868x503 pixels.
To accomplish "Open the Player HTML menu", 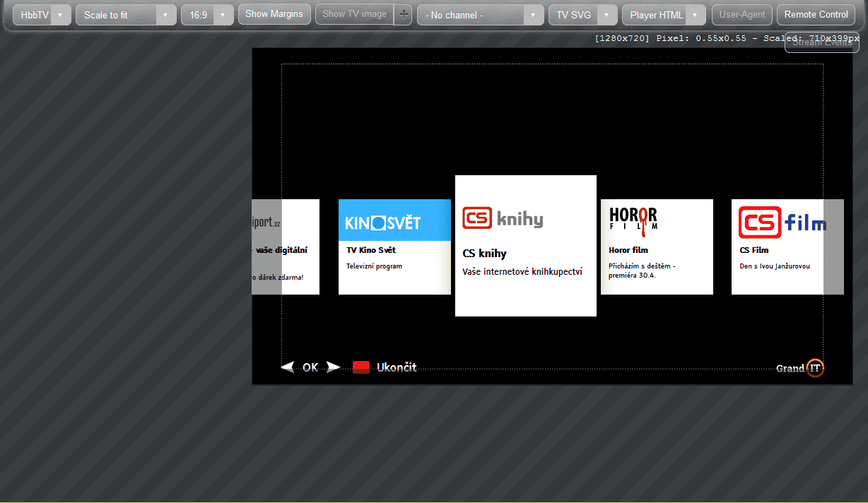I will (664, 15).
